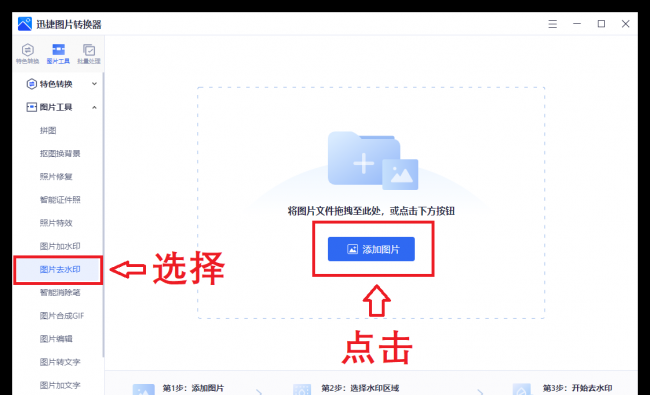This screenshot has width=650, height=395.
Task: Open the 特色转换 top tab icon
Action: (27, 53)
